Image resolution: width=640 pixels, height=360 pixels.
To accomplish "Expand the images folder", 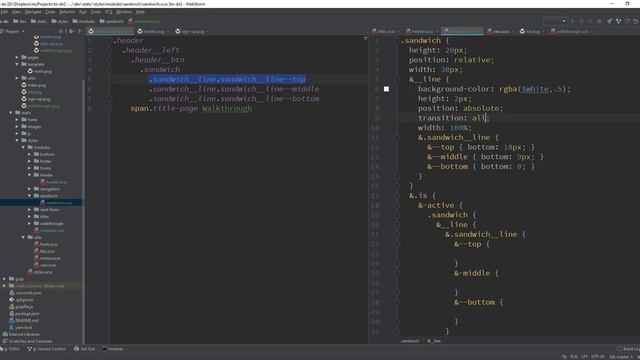I will click(17, 127).
